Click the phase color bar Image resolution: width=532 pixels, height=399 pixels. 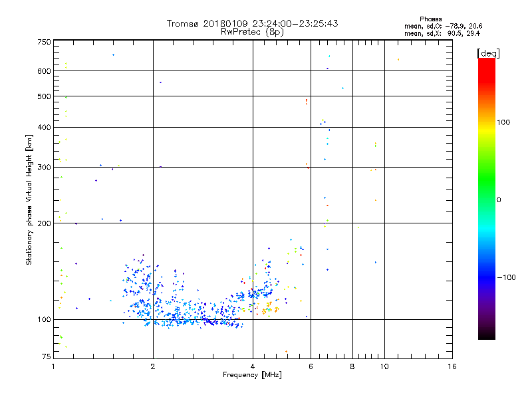[x=487, y=198]
